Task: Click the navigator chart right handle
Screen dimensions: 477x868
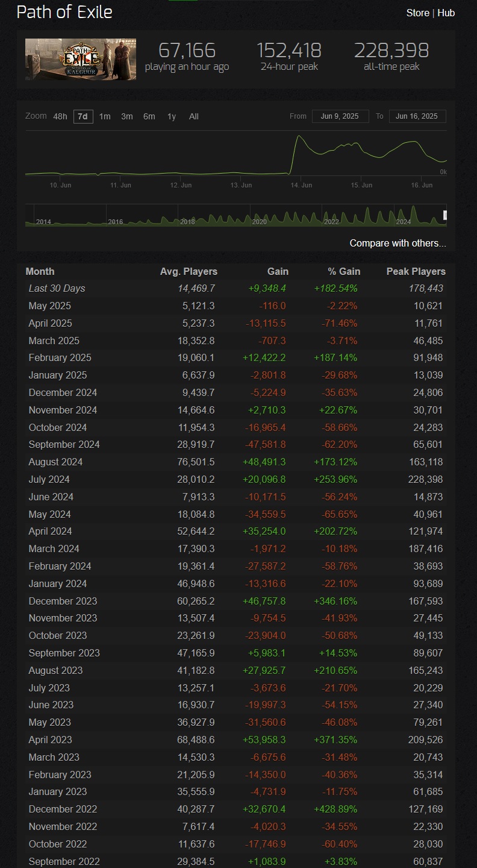Action: tap(446, 215)
